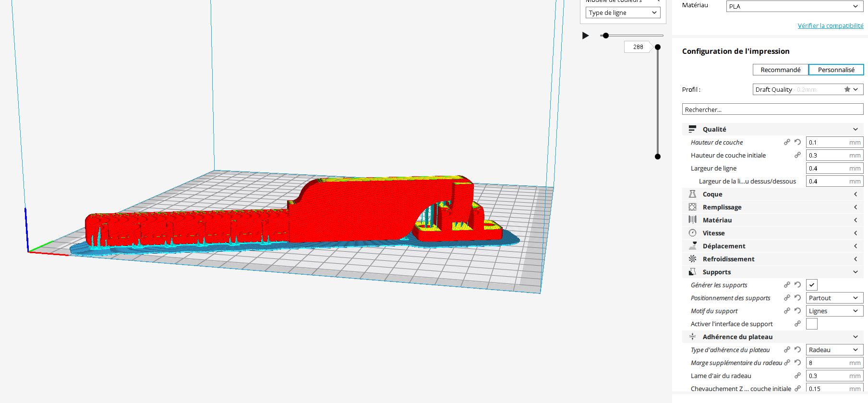The image size is (868, 403).
Task: Click link icon for Type d'adhérence du plateau
Action: (x=787, y=350)
